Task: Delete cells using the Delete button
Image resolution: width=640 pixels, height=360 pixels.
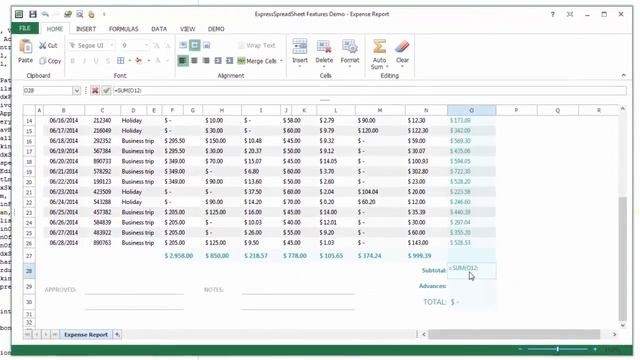Action: pos(324,53)
